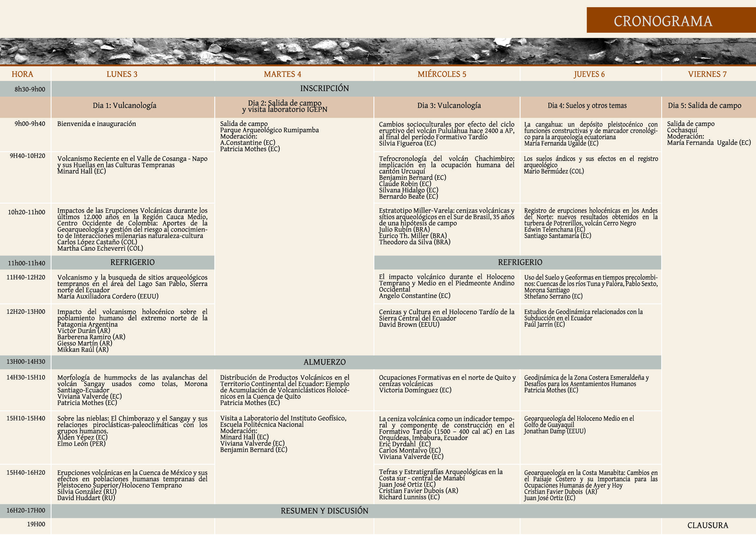The height and width of the screenshot is (535, 756).
Task: Click 'Silvia Figueroa (EC)' speaker name
Action: [x=407, y=143]
